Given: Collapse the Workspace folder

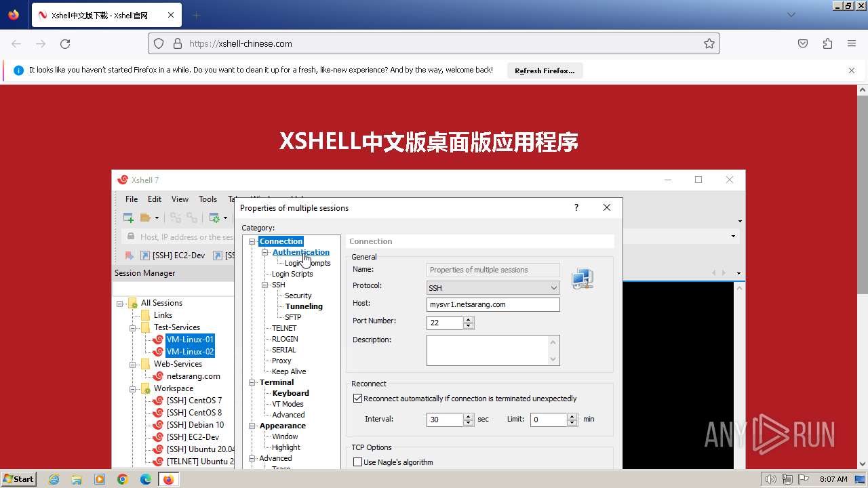Looking at the screenshot, I should coord(133,388).
